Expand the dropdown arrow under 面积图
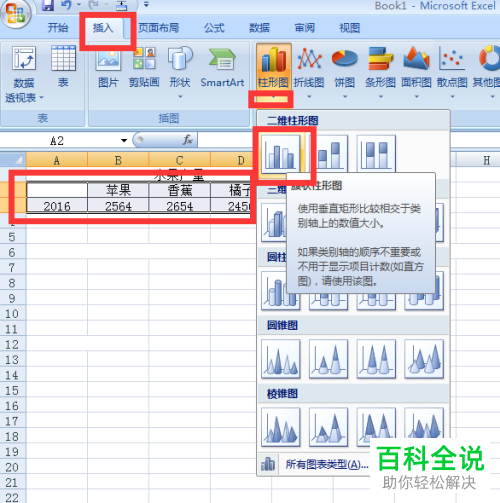The image size is (500, 503). click(x=417, y=97)
